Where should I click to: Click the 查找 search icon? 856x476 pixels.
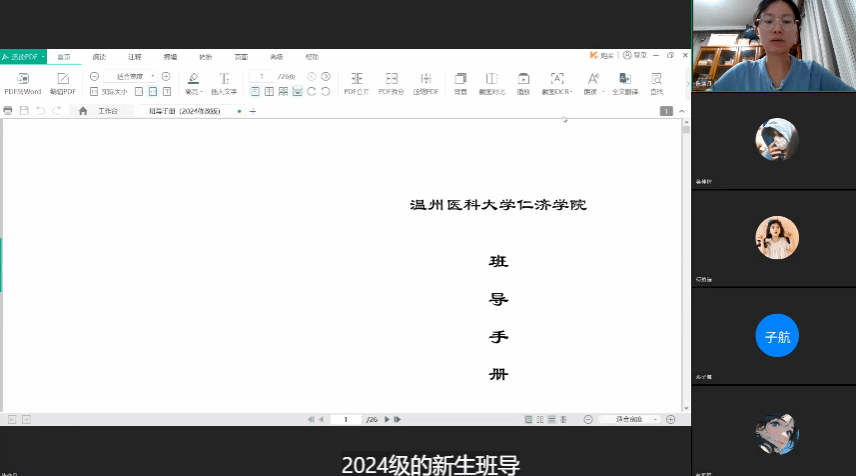(657, 81)
